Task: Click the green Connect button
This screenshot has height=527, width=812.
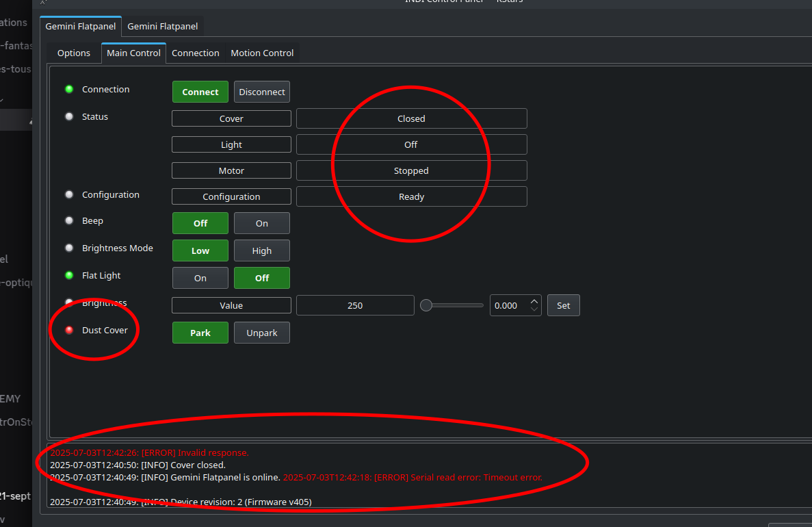Action: point(200,92)
